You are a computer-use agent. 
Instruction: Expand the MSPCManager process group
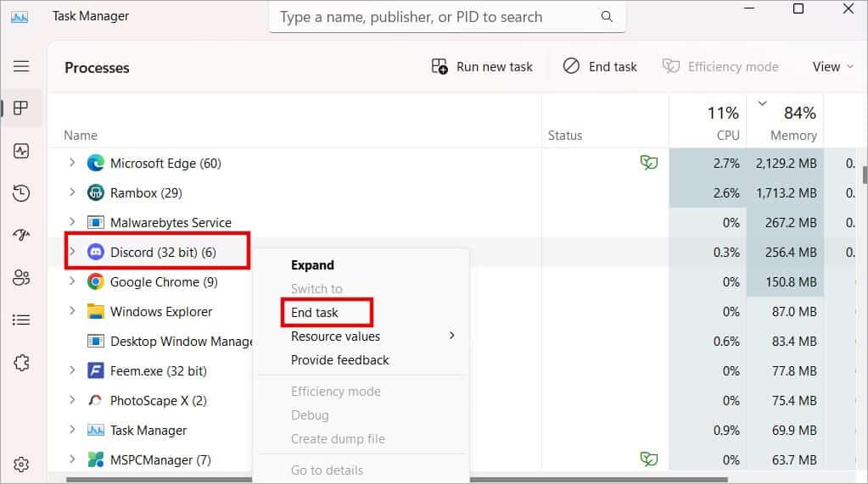pyautogui.click(x=72, y=459)
